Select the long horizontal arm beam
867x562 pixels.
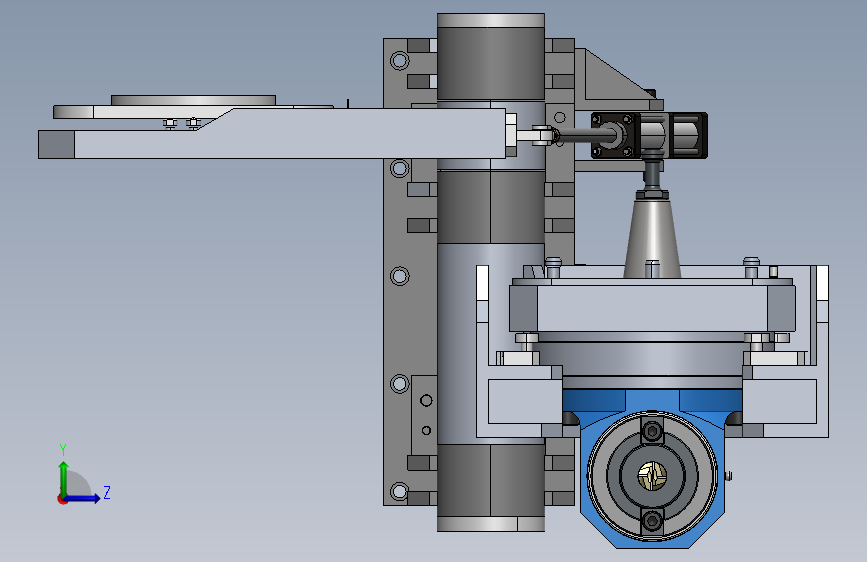288,133
